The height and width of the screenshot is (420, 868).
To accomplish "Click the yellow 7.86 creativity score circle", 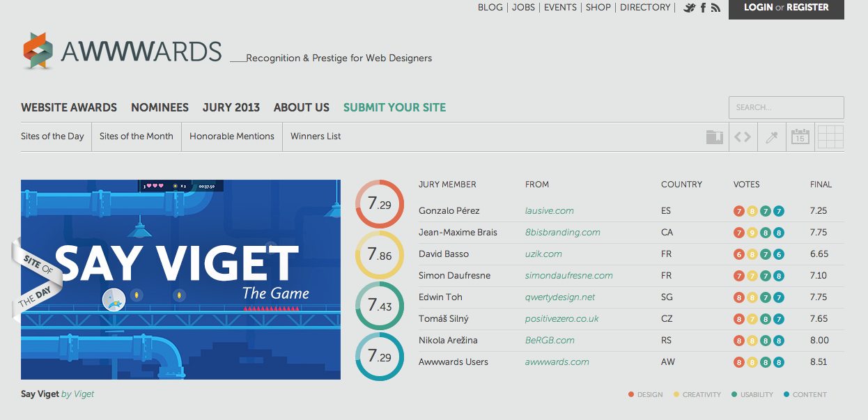I will pyautogui.click(x=380, y=256).
